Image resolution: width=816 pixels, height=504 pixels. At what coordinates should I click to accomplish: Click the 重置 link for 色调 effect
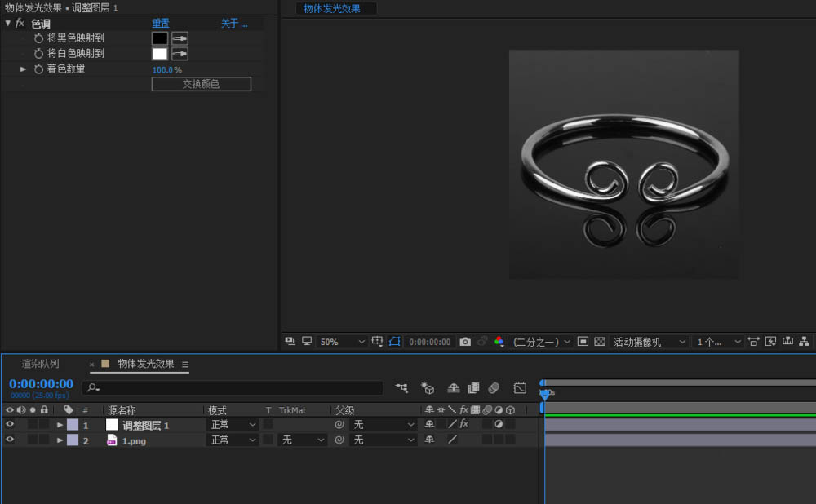161,24
